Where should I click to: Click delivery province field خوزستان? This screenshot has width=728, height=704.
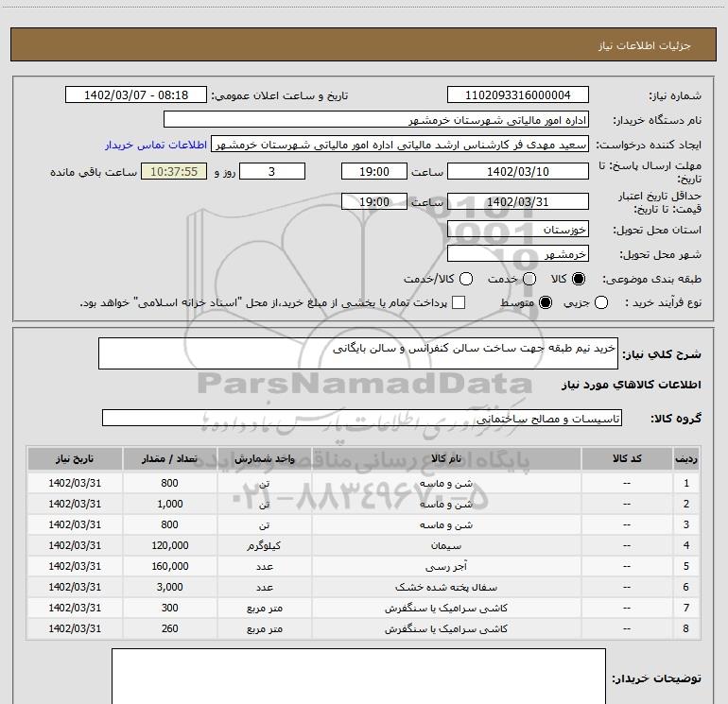518,229
